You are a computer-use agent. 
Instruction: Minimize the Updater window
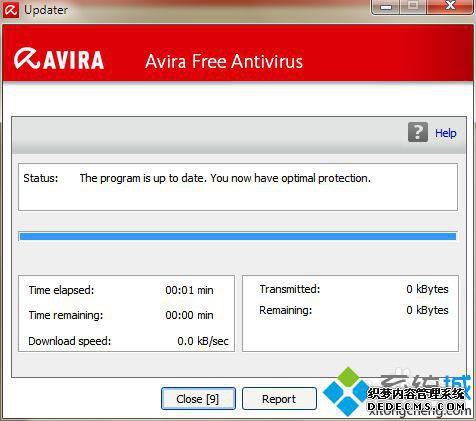(x=385, y=7)
